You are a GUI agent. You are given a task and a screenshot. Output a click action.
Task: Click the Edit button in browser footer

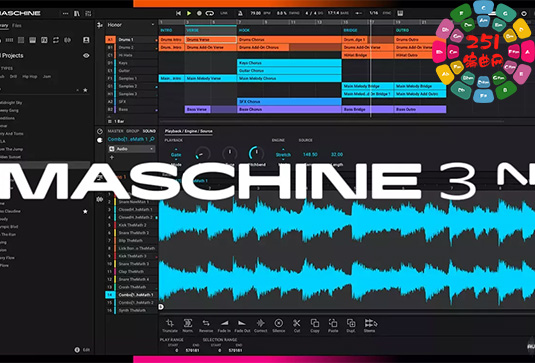tap(83, 350)
